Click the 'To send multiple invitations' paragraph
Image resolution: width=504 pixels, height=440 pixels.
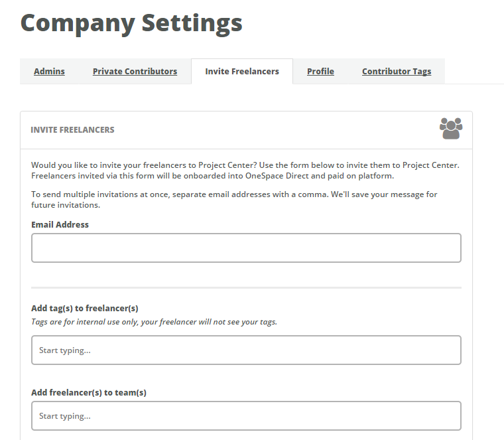coord(234,199)
